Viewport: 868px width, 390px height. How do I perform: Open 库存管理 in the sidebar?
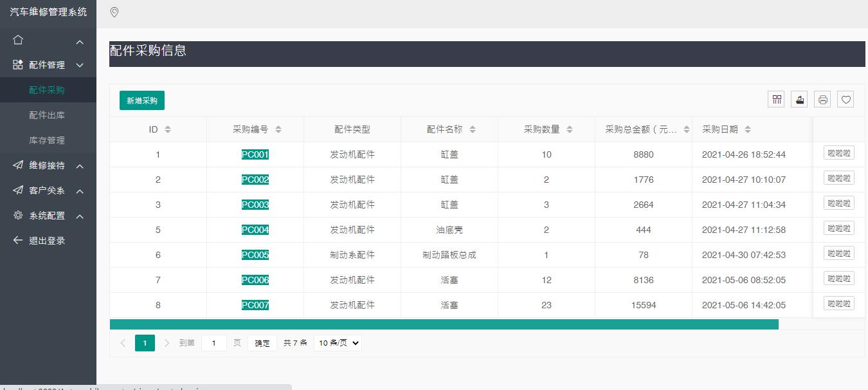tap(47, 140)
